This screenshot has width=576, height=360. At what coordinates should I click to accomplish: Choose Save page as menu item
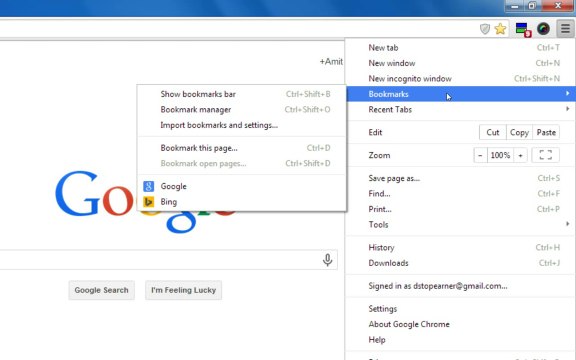pyautogui.click(x=460, y=178)
